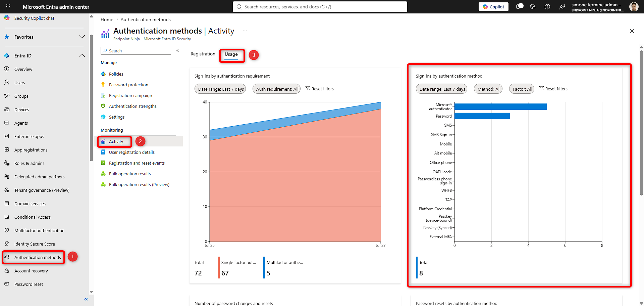
Task: Open portal settings gear icon
Action: (x=533, y=7)
